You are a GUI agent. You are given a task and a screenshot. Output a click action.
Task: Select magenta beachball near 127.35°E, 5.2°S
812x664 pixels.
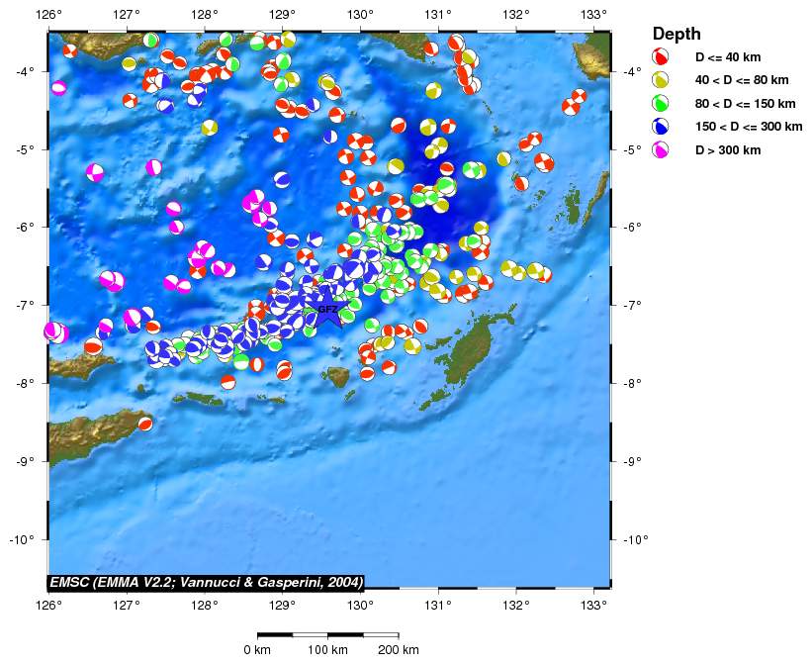[x=154, y=167]
